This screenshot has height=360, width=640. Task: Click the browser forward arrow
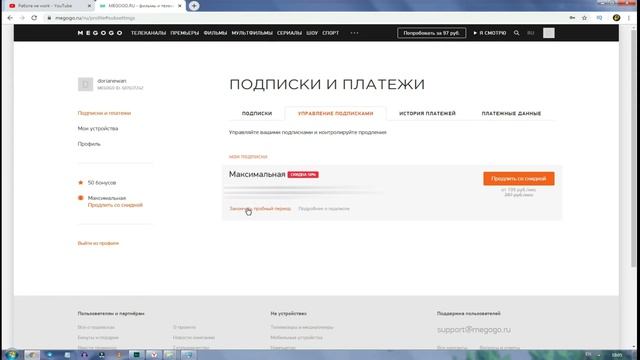[x=22, y=18]
